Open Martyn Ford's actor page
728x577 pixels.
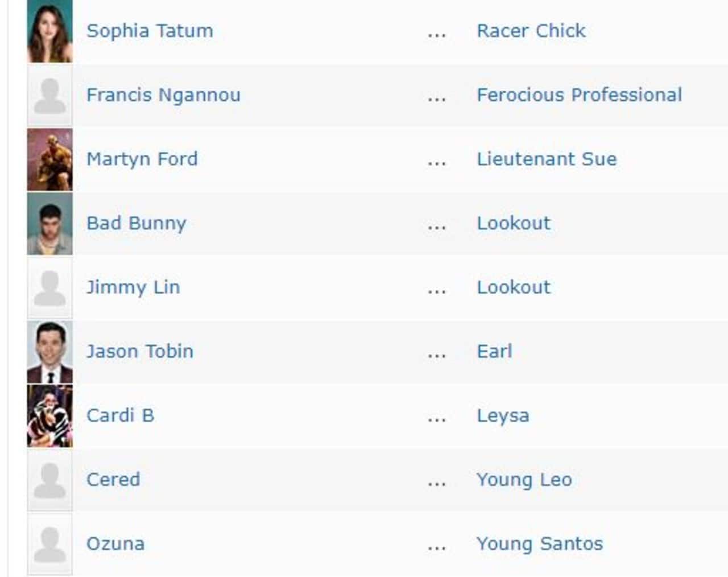click(x=142, y=159)
